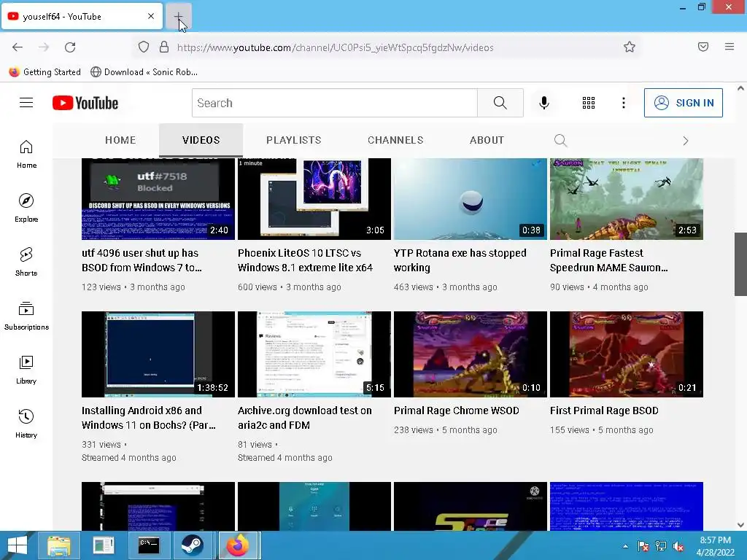Open a new browser tab

coord(178,17)
